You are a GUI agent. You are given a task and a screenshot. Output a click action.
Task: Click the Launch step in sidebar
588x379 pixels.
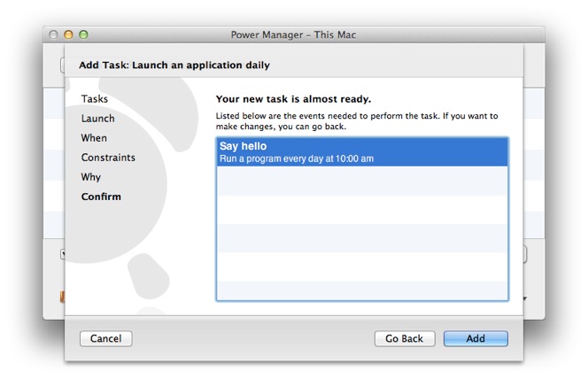[98, 119]
